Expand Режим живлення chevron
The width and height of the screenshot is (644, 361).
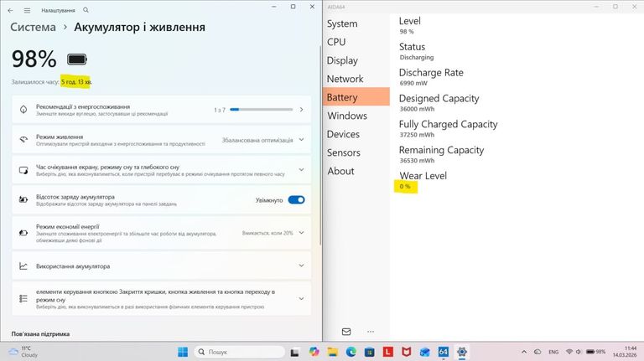pos(302,140)
